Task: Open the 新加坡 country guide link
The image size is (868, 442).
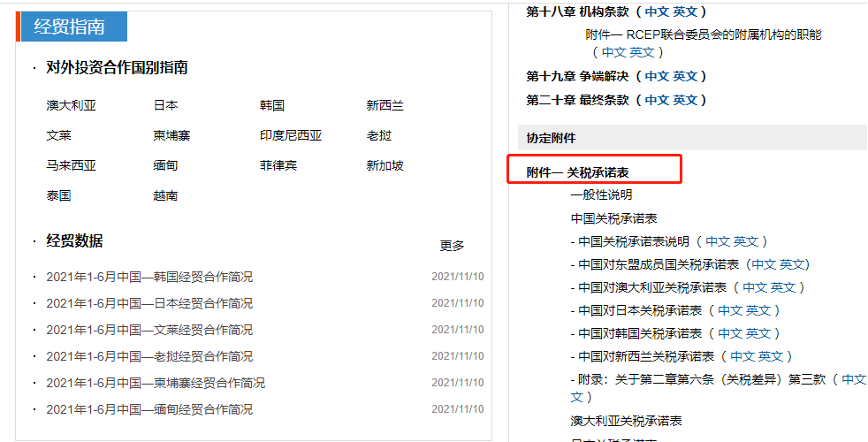Action: pyautogui.click(x=385, y=165)
